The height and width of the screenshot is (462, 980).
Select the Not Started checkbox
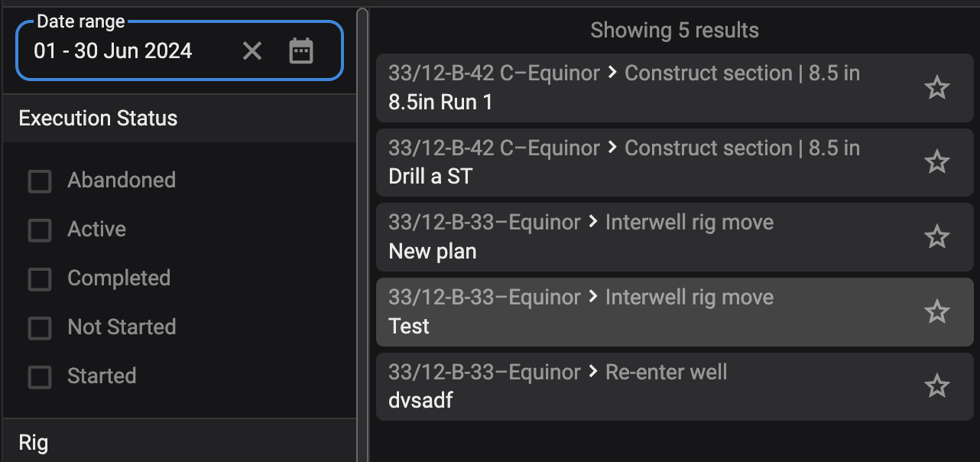point(40,328)
